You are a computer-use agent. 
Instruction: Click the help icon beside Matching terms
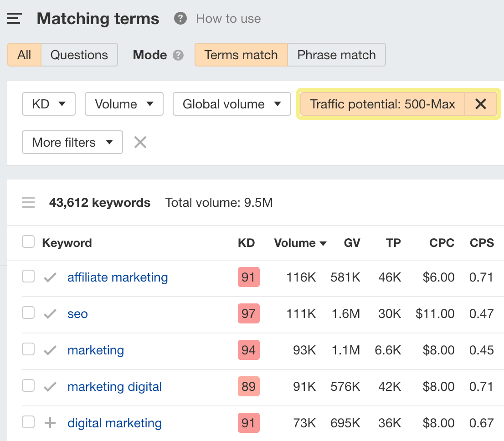pos(180,18)
